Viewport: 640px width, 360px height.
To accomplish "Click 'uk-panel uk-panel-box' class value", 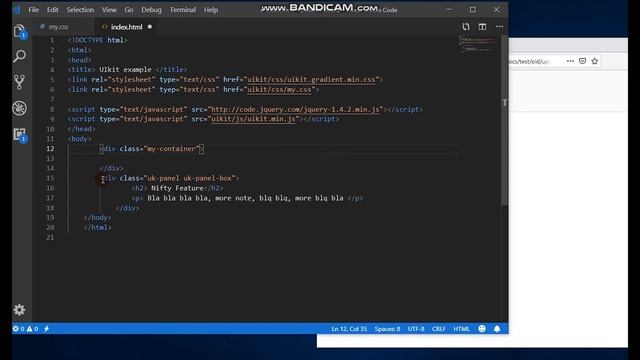I will [189, 178].
